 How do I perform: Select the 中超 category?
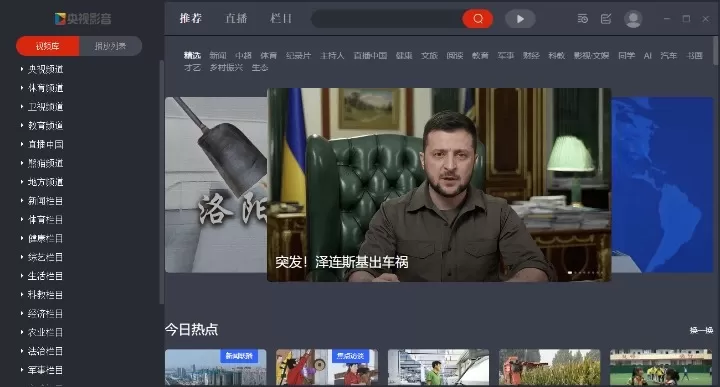(243, 56)
